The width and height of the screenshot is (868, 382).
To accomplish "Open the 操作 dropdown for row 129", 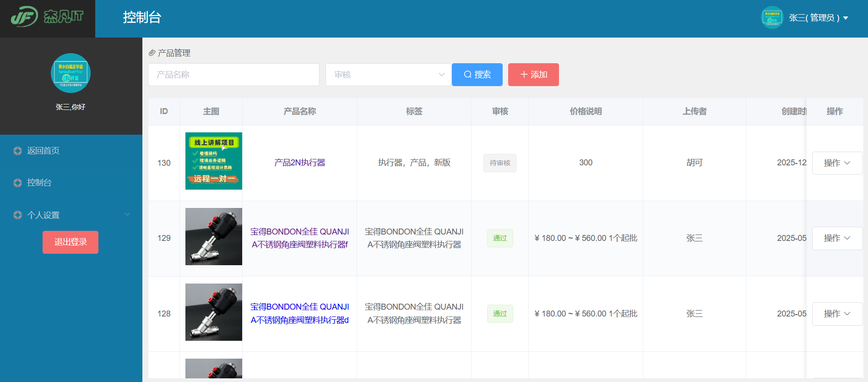I will coord(837,238).
